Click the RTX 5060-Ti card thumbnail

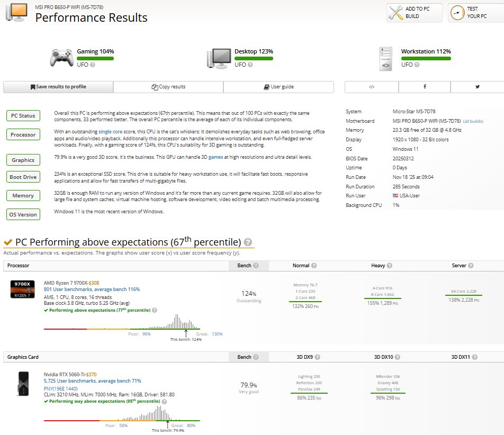pyautogui.click(x=23, y=384)
